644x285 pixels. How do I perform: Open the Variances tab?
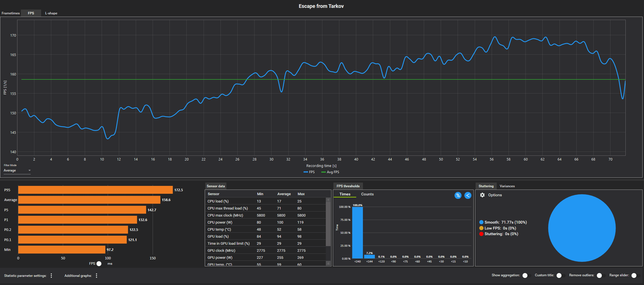(507, 186)
